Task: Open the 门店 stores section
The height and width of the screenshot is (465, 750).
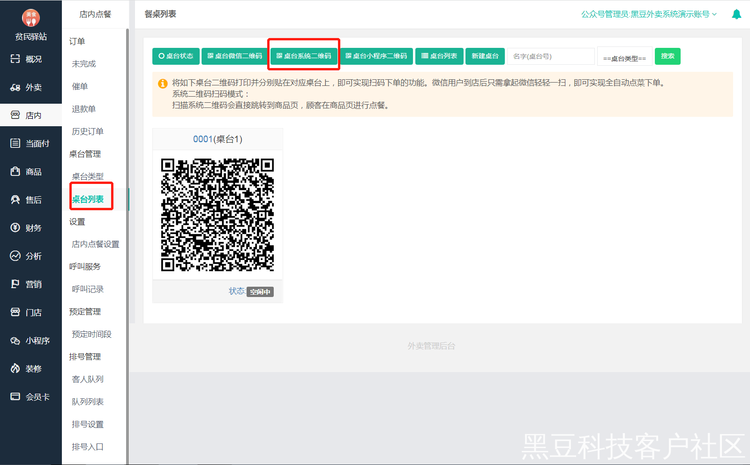Action: pyautogui.click(x=27, y=312)
